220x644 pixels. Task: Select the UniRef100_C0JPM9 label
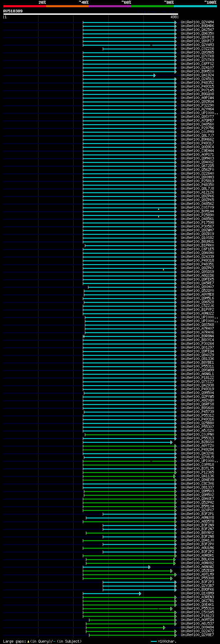(197, 132)
